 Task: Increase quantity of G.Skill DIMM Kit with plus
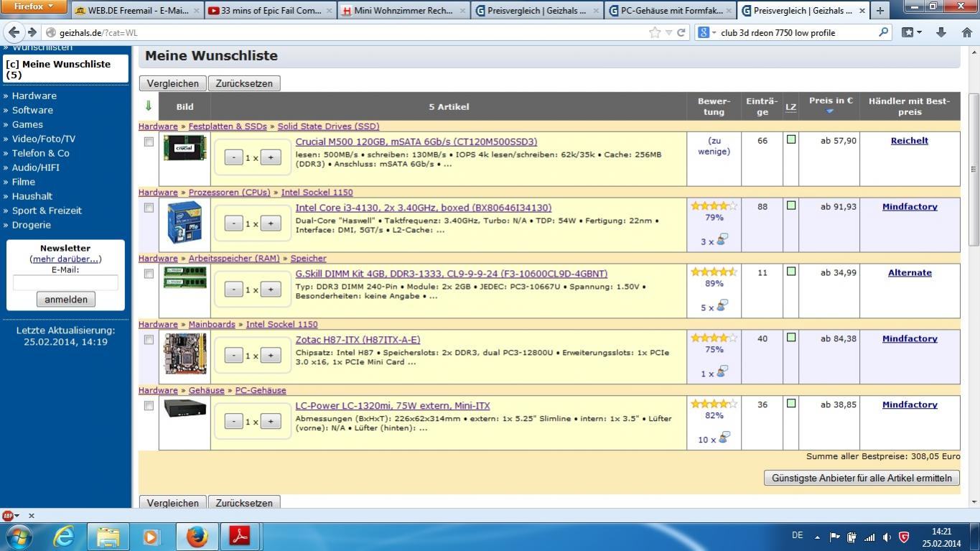(271, 290)
